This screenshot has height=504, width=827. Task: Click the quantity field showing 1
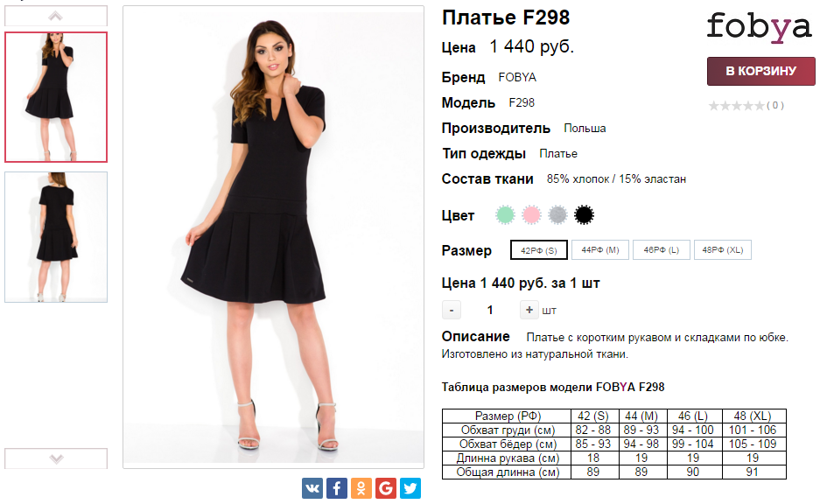pos(490,310)
